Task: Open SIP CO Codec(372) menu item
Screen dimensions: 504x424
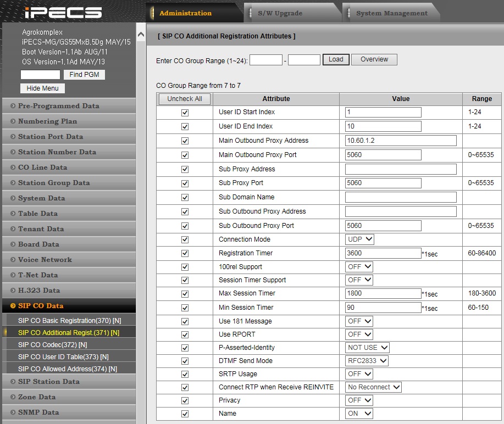Action: coord(52,345)
